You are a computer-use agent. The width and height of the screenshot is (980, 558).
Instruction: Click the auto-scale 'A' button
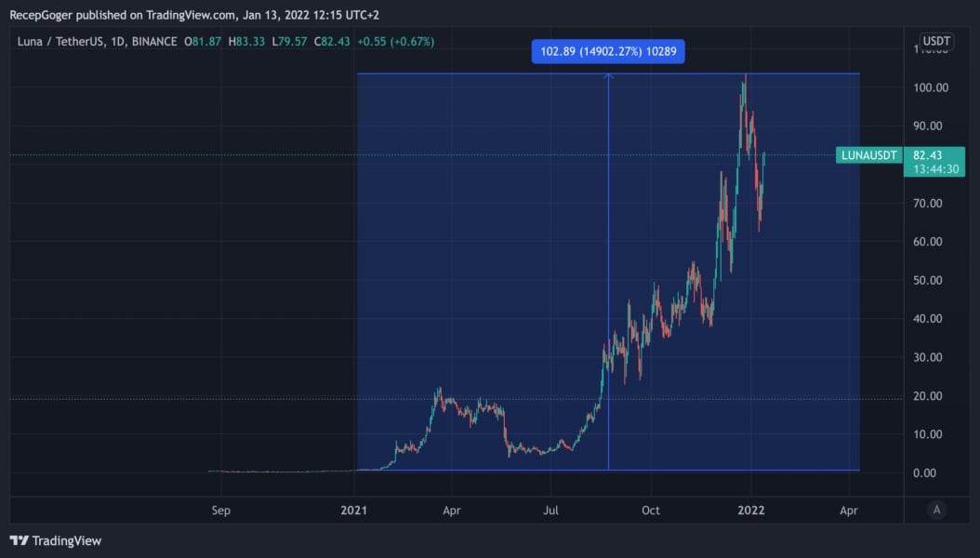pyautogui.click(x=936, y=510)
